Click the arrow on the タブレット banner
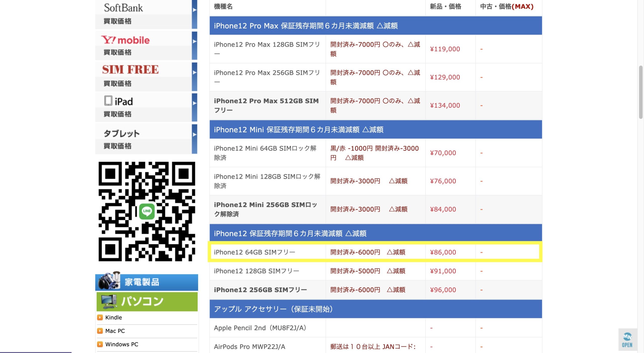This screenshot has width=644, height=353. pyautogui.click(x=194, y=135)
